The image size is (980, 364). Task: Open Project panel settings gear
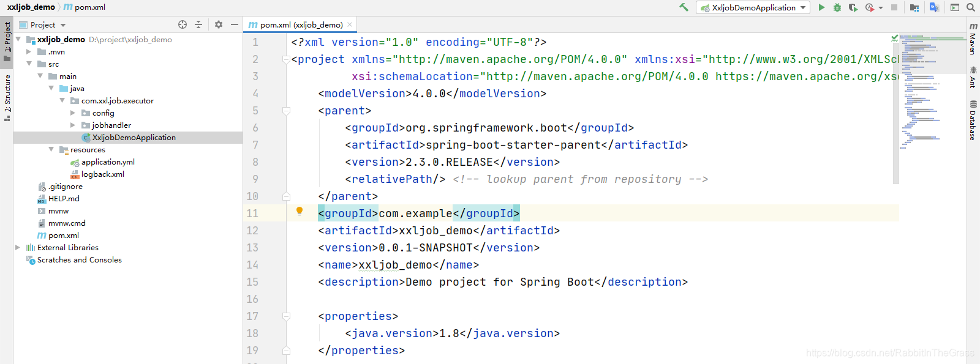click(219, 24)
